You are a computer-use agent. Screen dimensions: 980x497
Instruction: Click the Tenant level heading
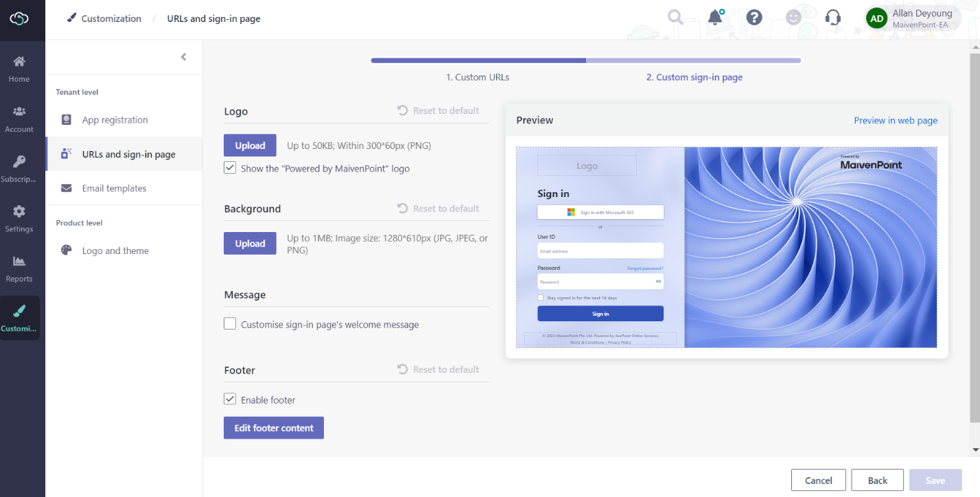(77, 92)
